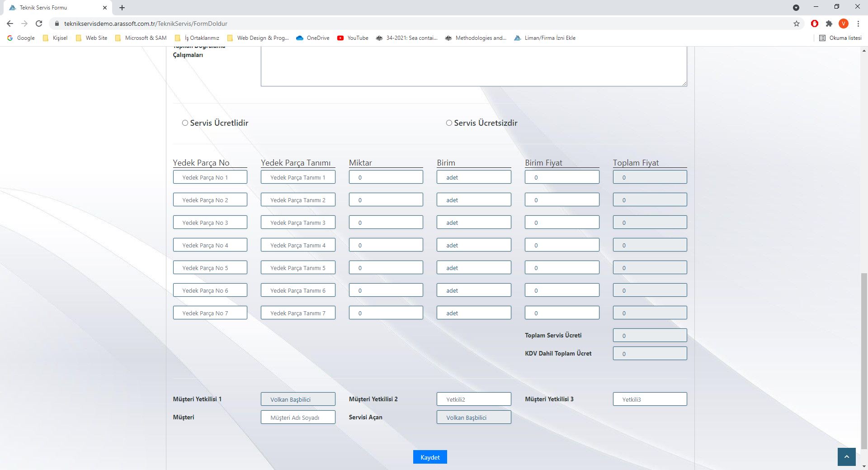
Task: Open the Web Site bookmarks folder
Action: (91, 38)
